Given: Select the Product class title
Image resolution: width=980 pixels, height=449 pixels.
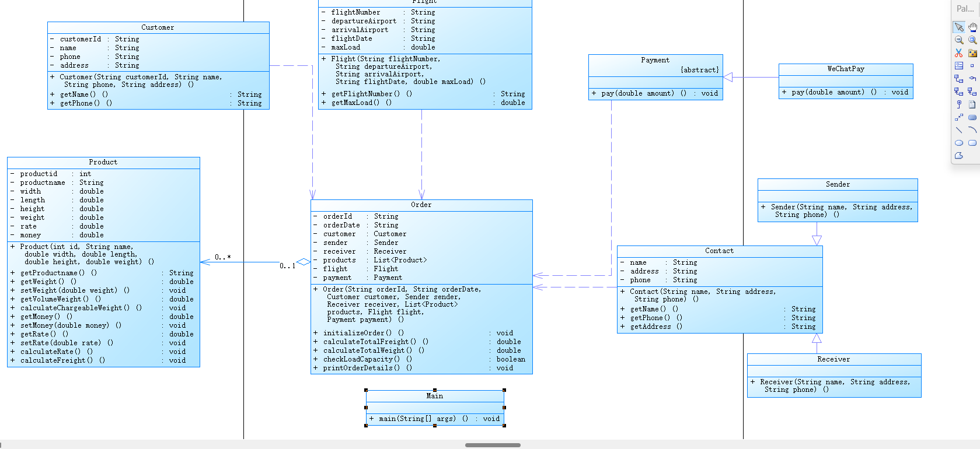Looking at the screenshot, I should [x=103, y=162].
